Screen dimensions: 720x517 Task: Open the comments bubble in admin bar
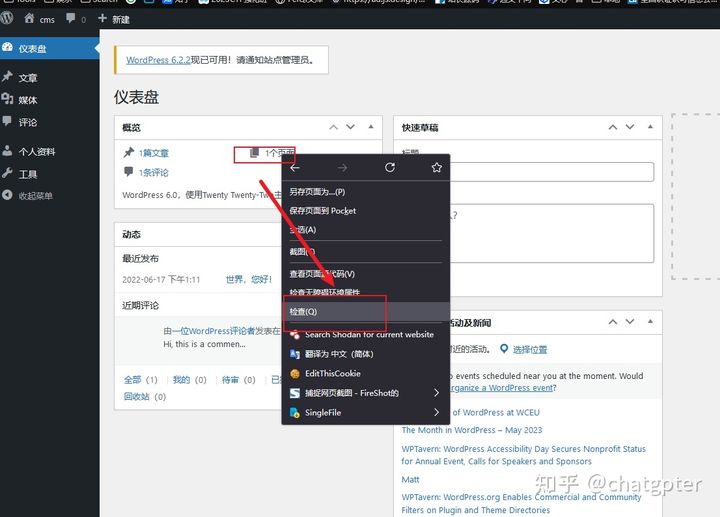(76, 19)
